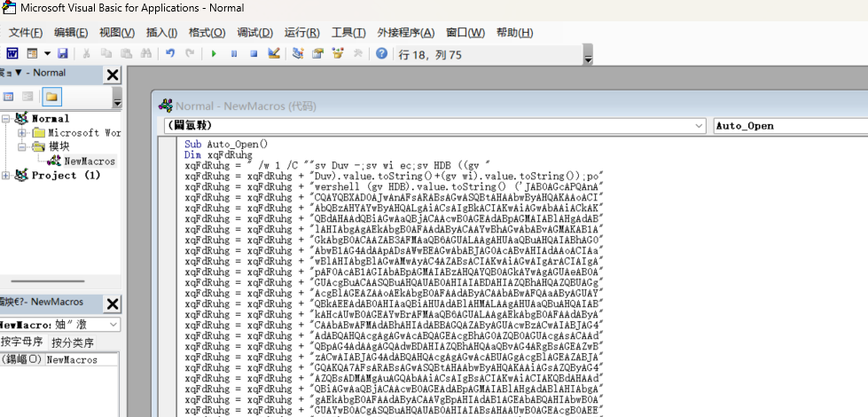Select NewMacros module in project tree
This screenshot has width=868, height=417.
(x=90, y=161)
